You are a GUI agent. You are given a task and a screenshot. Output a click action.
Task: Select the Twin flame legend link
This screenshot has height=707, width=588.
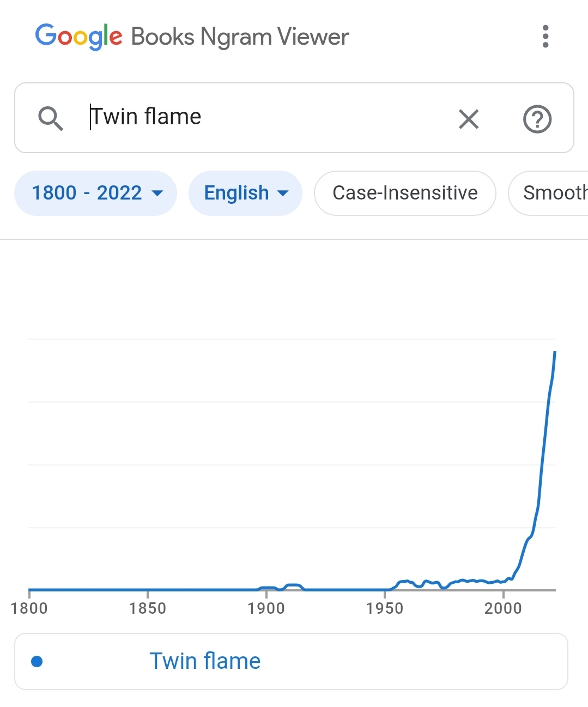205,661
